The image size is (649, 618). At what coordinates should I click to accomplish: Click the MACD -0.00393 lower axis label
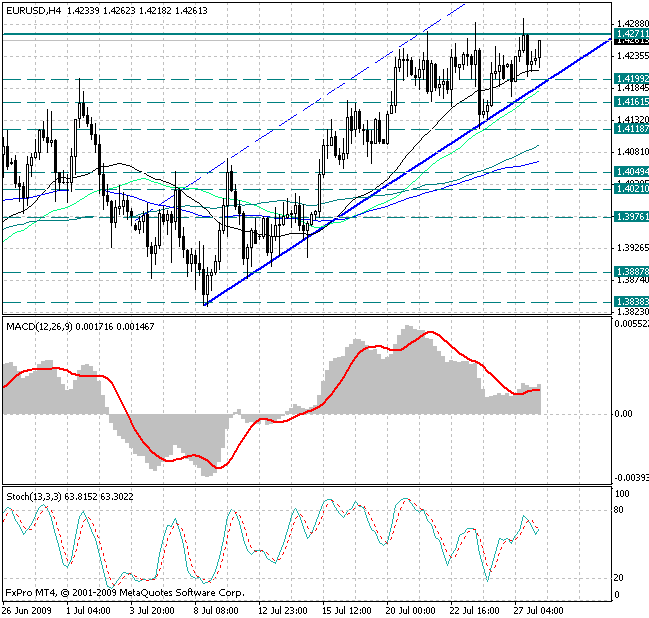(x=632, y=478)
